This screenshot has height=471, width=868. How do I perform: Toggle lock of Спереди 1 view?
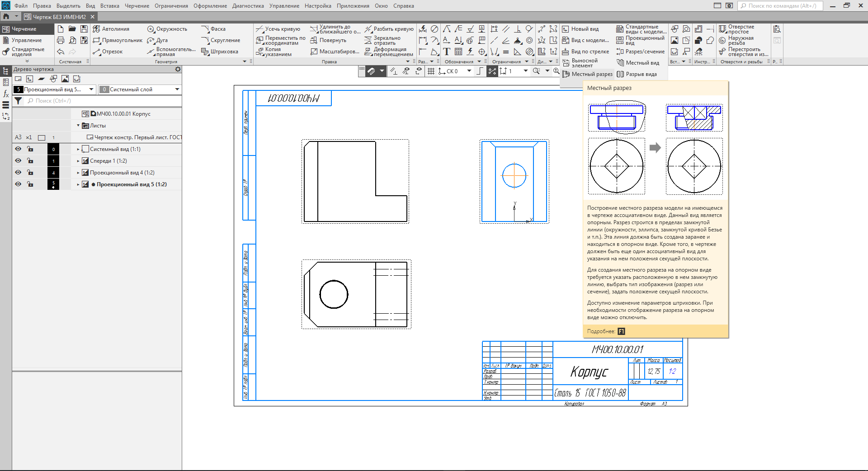(30, 160)
